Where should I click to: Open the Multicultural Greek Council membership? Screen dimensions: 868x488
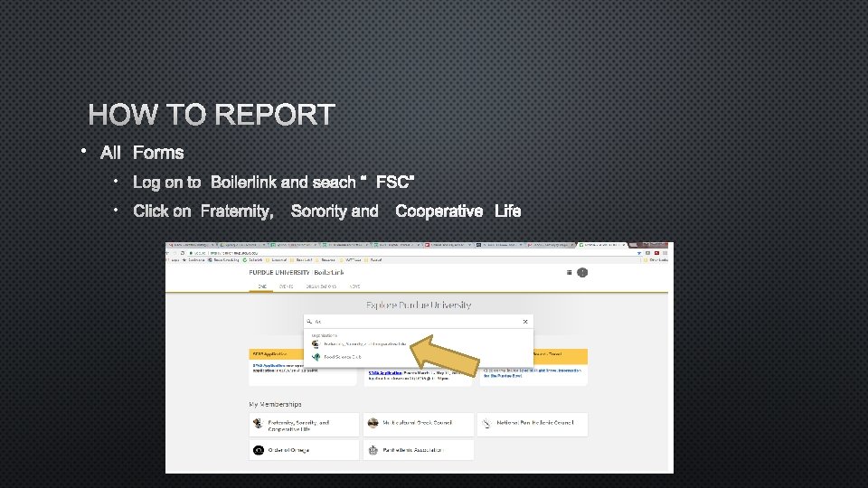(x=419, y=425)
